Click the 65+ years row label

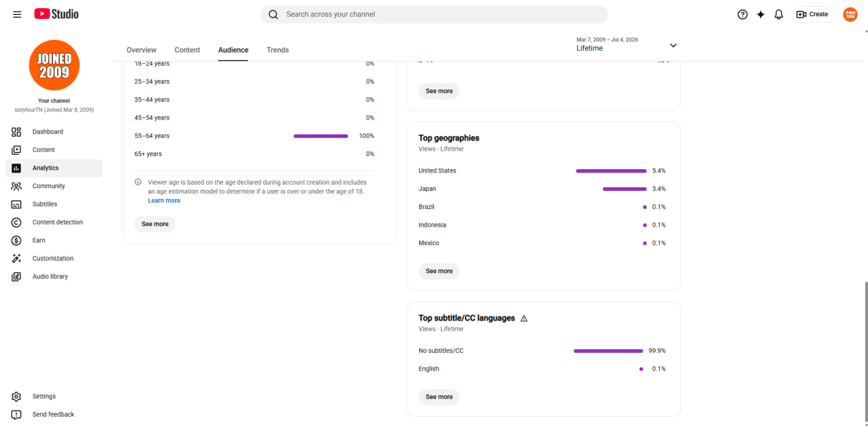(148, 154)
